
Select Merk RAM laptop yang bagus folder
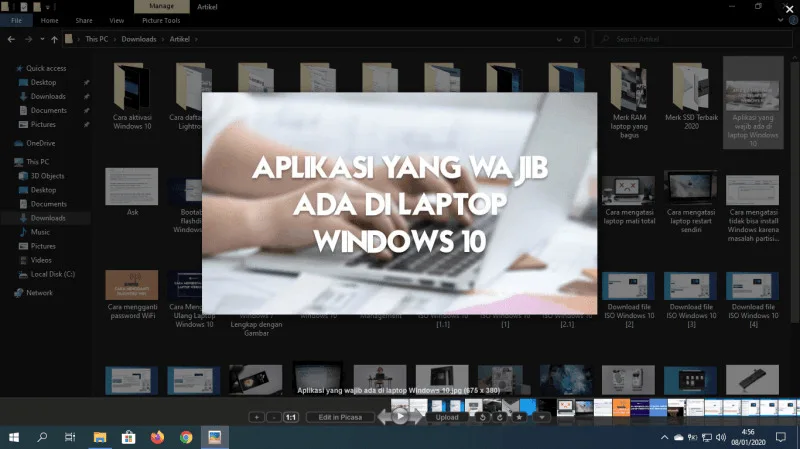(629, 101)
